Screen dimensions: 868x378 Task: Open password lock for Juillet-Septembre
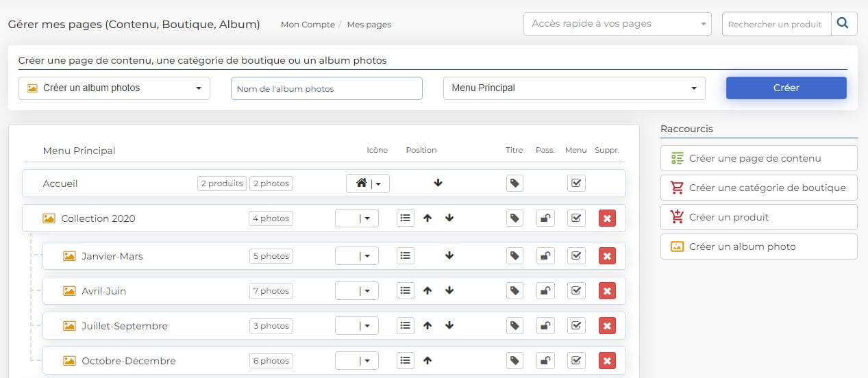(x=545, y=326)
